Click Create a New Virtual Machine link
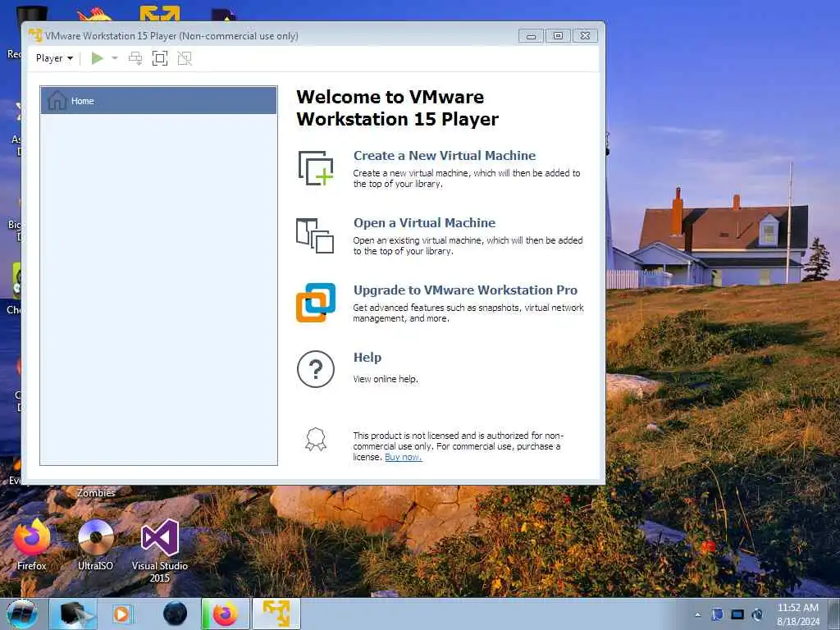The height and width of the screenshot is (630, 840). [x=445, y=155]
